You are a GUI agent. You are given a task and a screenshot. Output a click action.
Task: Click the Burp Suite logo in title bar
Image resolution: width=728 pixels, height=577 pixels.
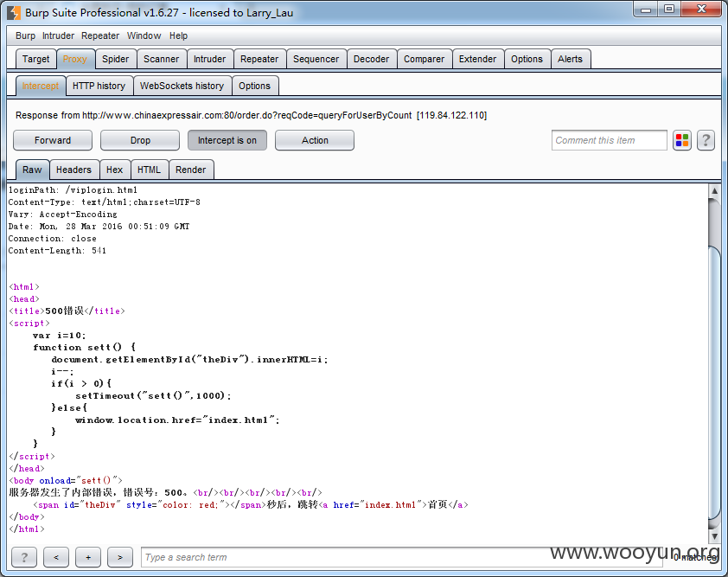[x=14, y=12]
